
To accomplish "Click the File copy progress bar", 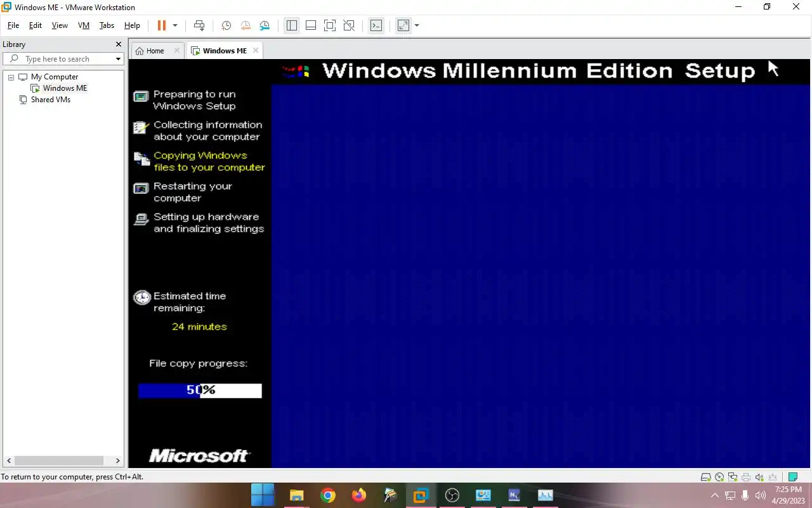I will coord(200,391).
